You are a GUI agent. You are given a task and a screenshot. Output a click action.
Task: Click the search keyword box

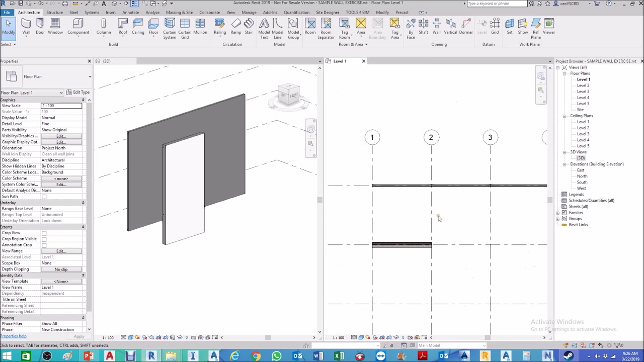pos(497,4)
